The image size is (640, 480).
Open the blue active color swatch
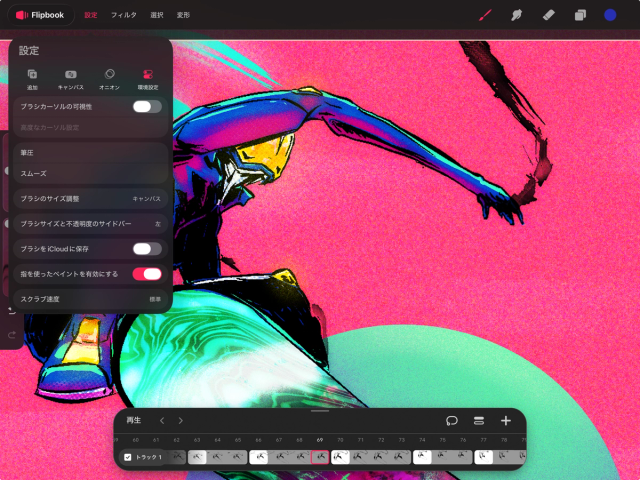pos(610,15)
